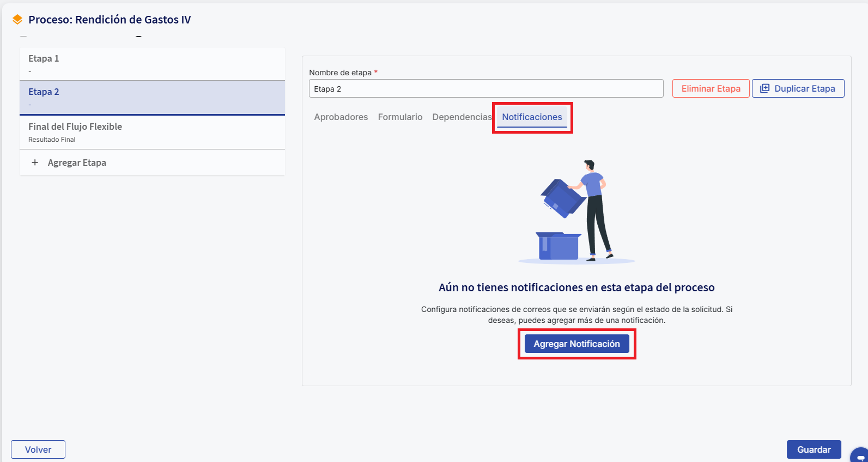Focus the Nombre de etapa text field
The width and height of the screenshot is (868, 462).
click(x=485, y=88)
